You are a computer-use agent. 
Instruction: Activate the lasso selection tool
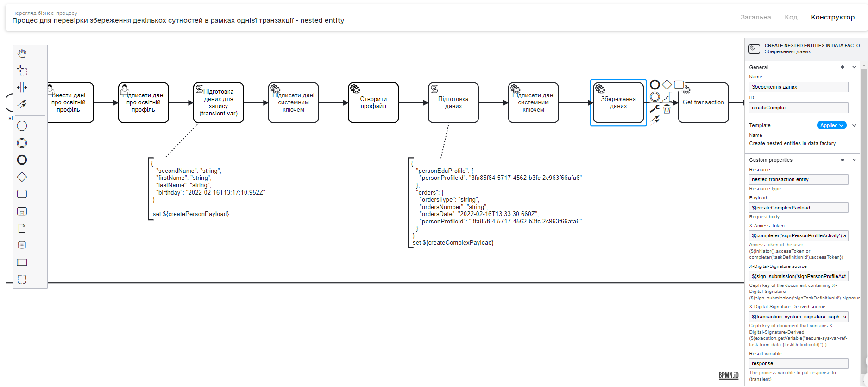coord(22,70)
